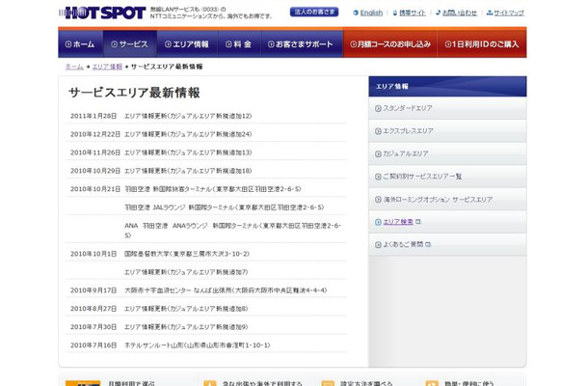
Task: Click 月額コースのお申し込み red button
Action: (390, 44)
